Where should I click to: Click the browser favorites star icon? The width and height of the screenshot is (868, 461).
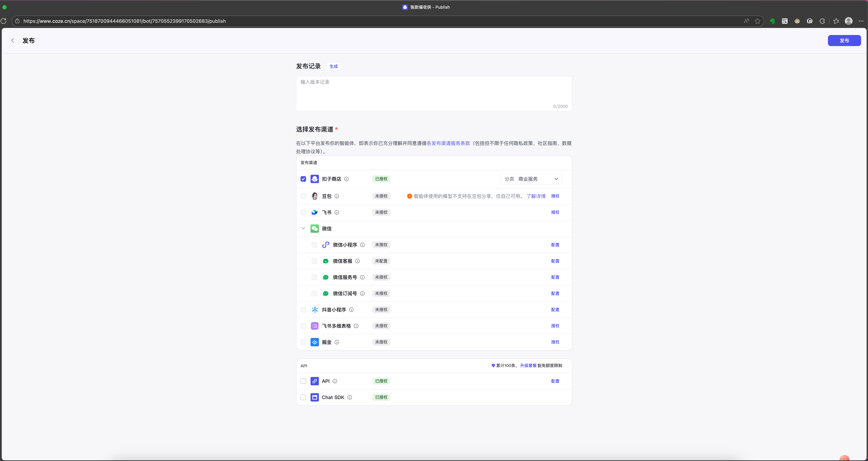point(758,21)
